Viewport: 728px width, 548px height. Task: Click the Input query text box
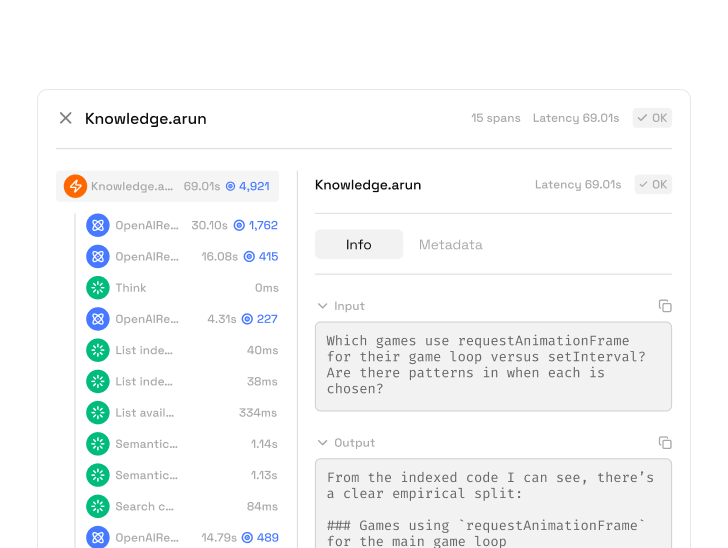[x=493, y=366]
